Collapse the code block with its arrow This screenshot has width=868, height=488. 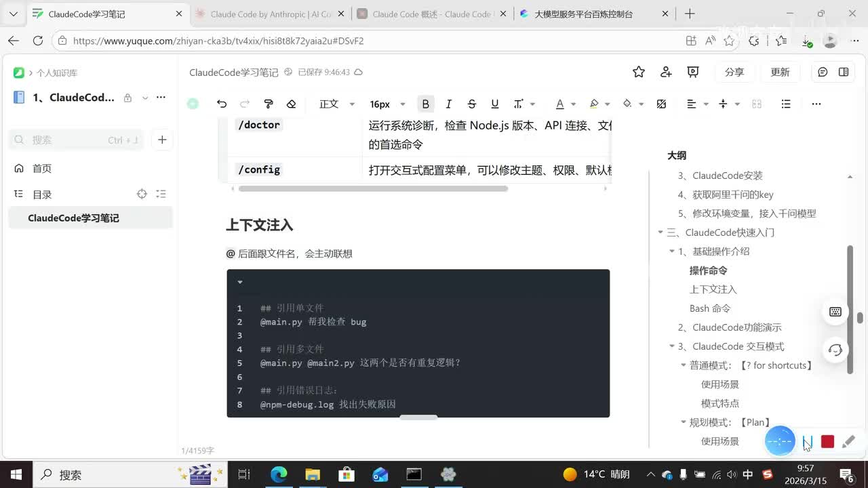(240, 282)
